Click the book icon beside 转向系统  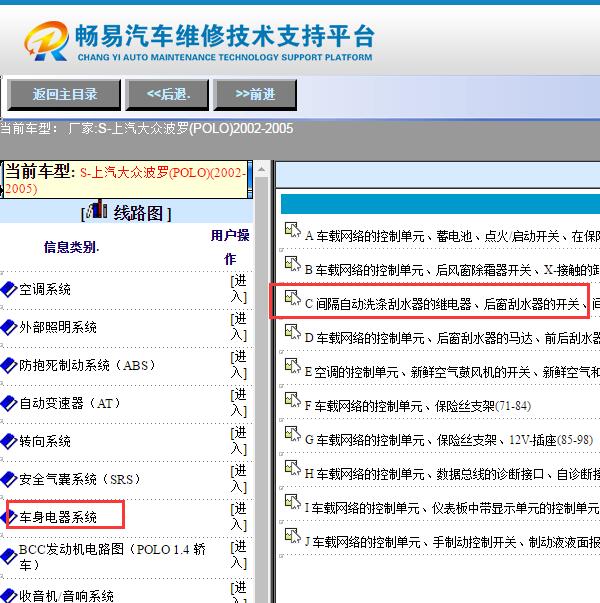[8, 441]
